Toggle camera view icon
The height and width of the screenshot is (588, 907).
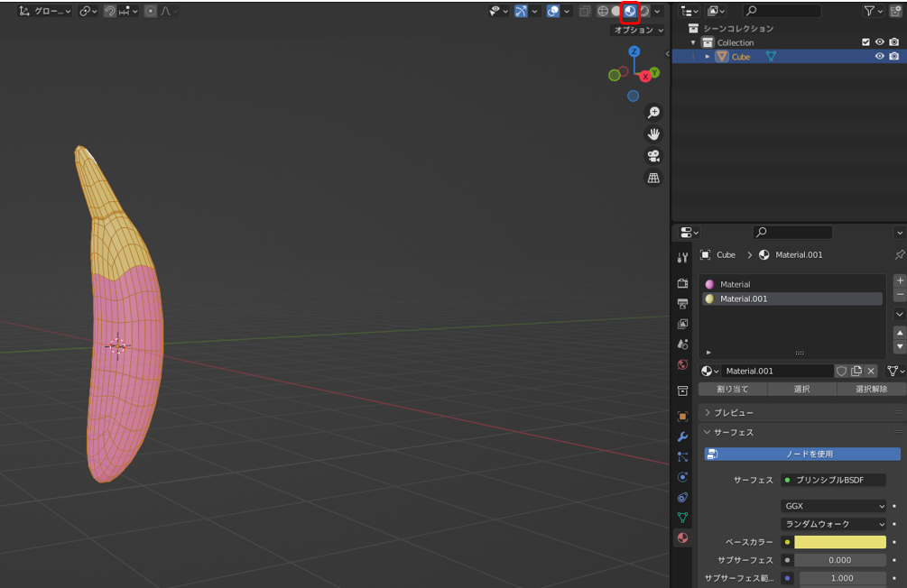pos(653,156)
